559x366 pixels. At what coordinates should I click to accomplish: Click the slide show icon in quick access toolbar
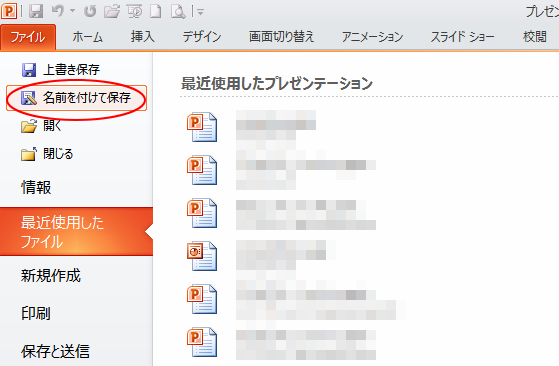[135, 11]
